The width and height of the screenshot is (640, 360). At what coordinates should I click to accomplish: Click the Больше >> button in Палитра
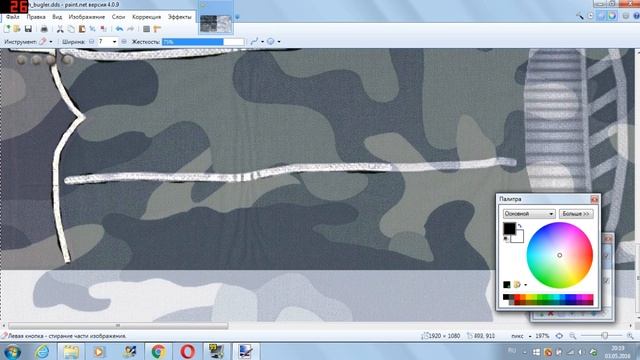coord(576,213)
